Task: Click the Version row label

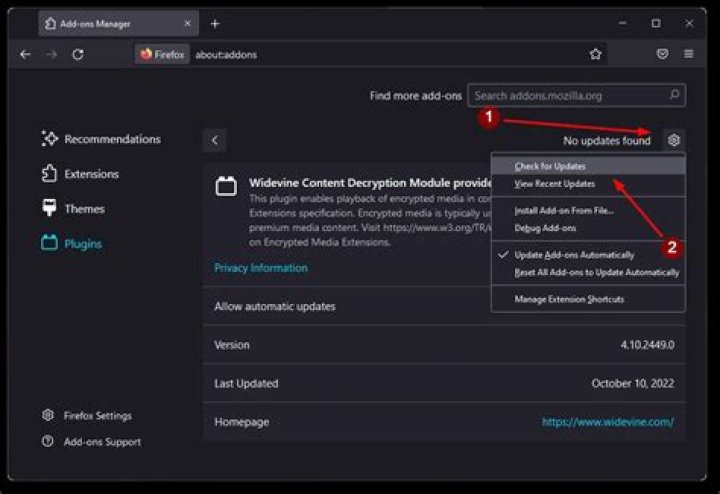Action: 232,344
